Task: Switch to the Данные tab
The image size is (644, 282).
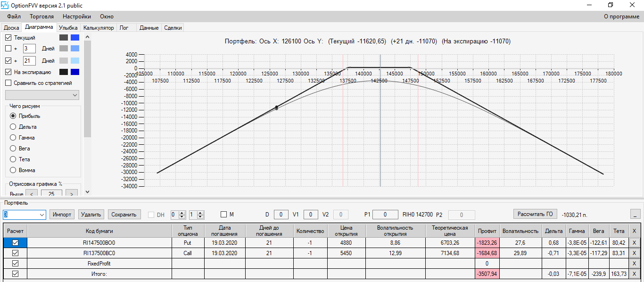Action: tap(149, 28)
